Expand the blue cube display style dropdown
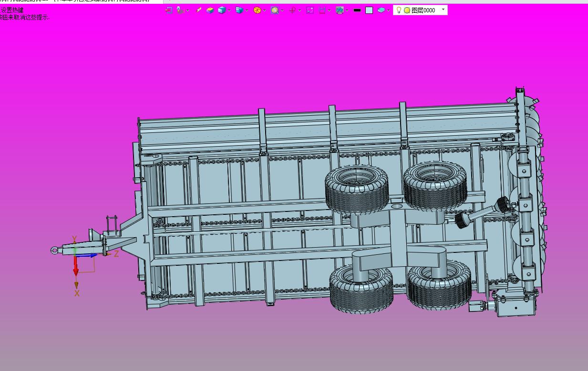Viewport: 588px width, 371px height. pos(229,10)
